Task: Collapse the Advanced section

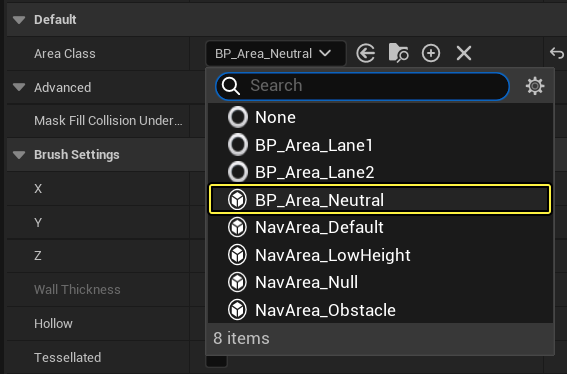Action: click(x=19, y=87)
